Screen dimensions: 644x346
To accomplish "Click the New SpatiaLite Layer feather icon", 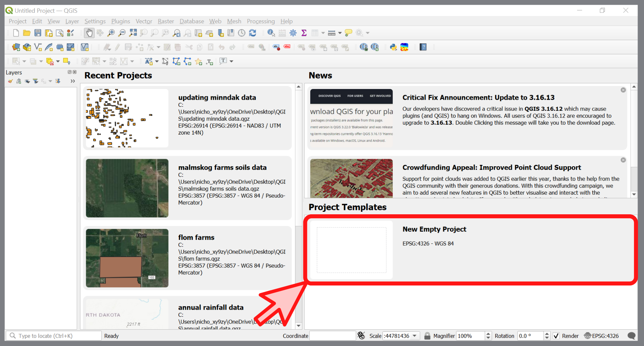I will pyautogui.click(x=49, y=47).
